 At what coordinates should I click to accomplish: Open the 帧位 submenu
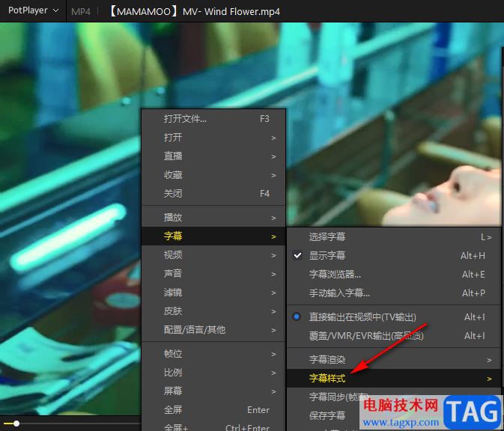pos(213,354)
